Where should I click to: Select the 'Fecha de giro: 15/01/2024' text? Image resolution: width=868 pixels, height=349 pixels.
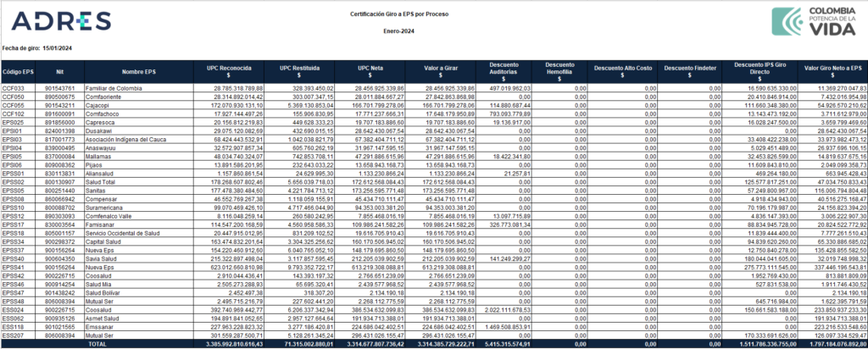(37, 48)
